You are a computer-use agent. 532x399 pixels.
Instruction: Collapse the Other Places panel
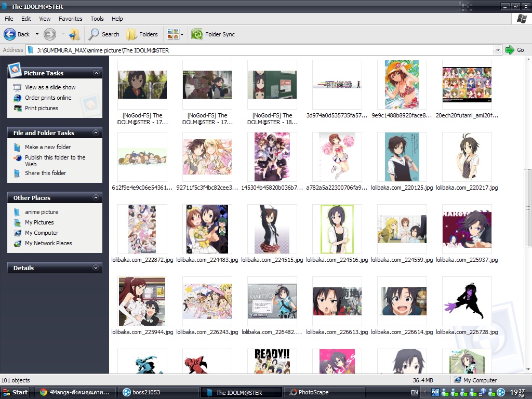coord(96,197)
